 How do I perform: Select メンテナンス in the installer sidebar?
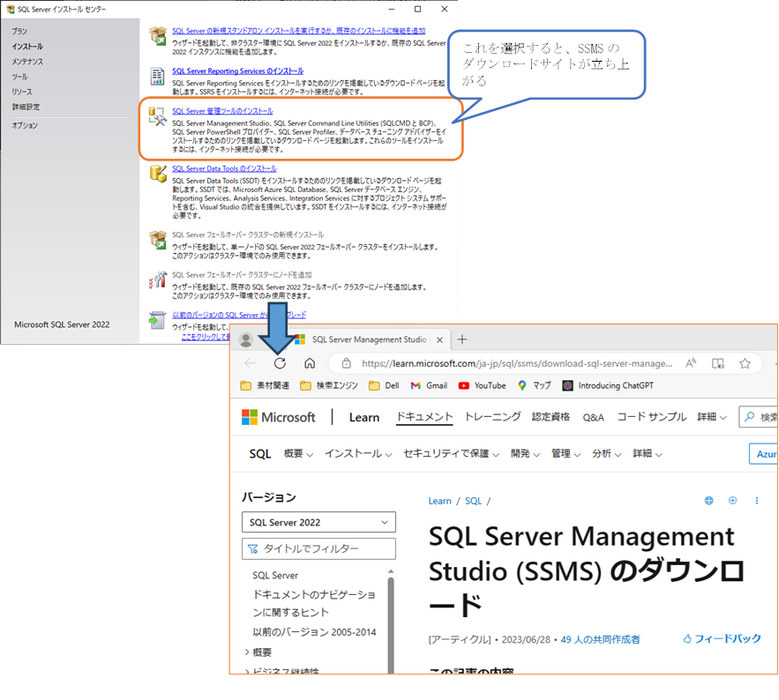coord(27,62)
